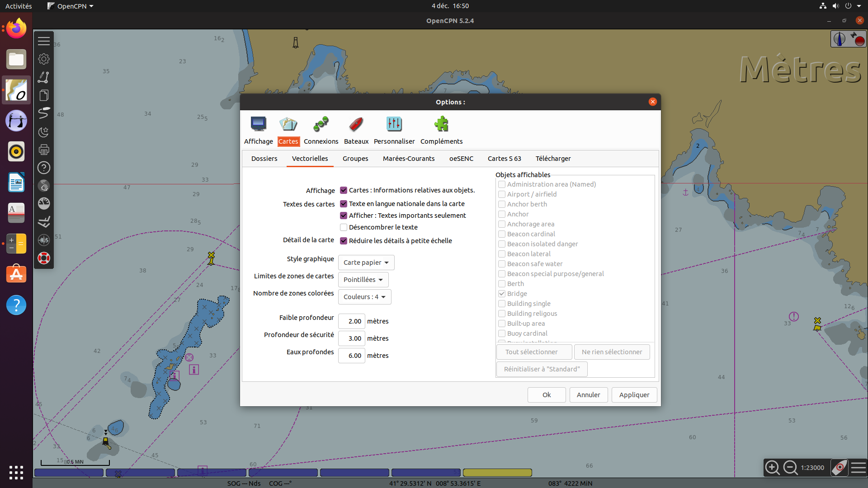Open the Pointillées chart limits dropdown
This screenshot has height=488, width=868.
point(363,280)
